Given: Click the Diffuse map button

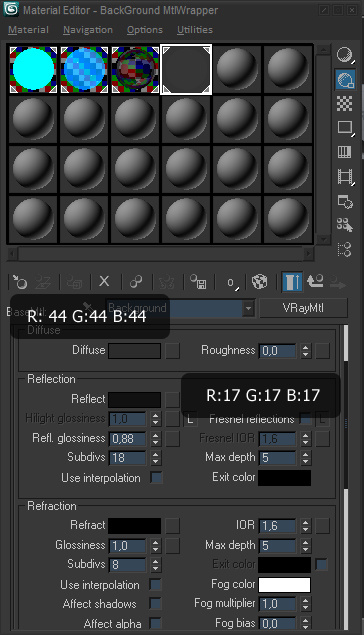Looking at the screenshot, I should pyautogui.click(x=172, y=351).
